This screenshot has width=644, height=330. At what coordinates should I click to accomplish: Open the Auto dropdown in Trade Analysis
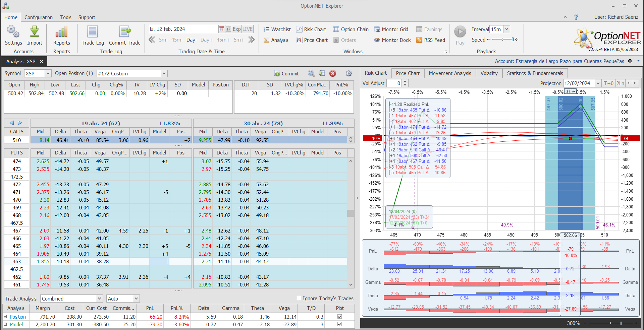coord(136,299)
